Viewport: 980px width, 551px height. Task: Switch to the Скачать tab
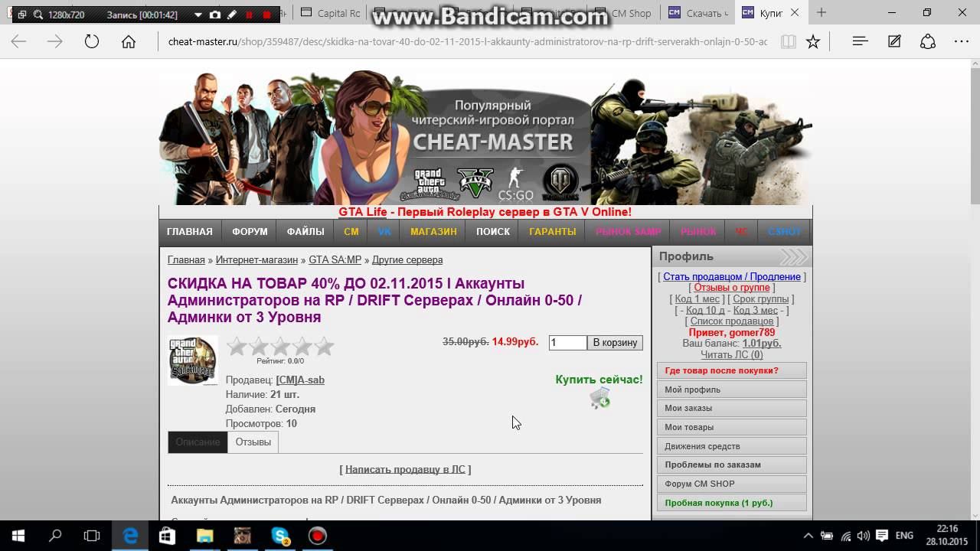click(697, 13)
